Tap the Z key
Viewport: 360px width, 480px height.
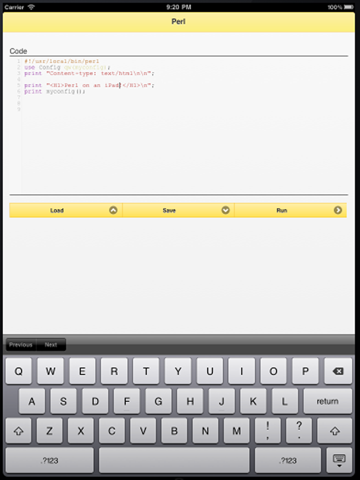tap(49, 431)
